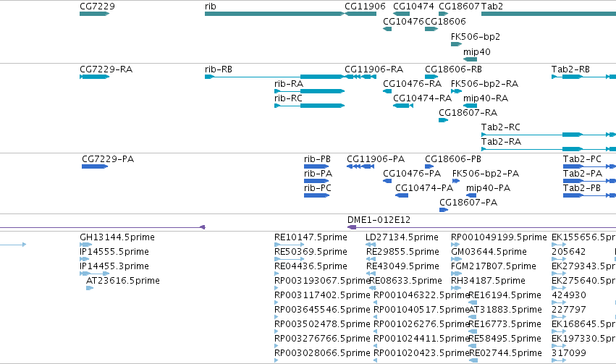The width and height of the screenshot is (616, 364).
Task: Select the CG10476-RA transcript label
Action: tap(412, 84)
